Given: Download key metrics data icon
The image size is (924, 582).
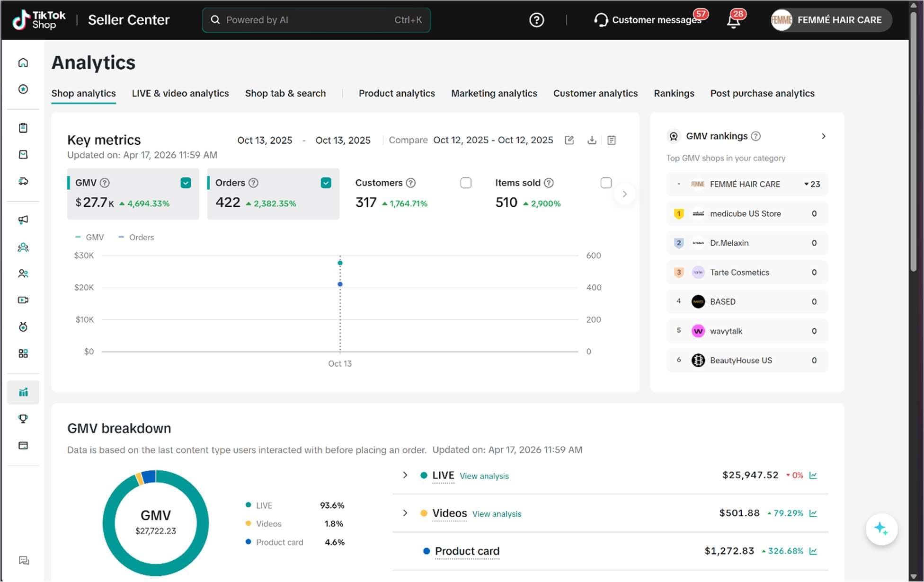Looking at the screenshot, I should [592, 140].
